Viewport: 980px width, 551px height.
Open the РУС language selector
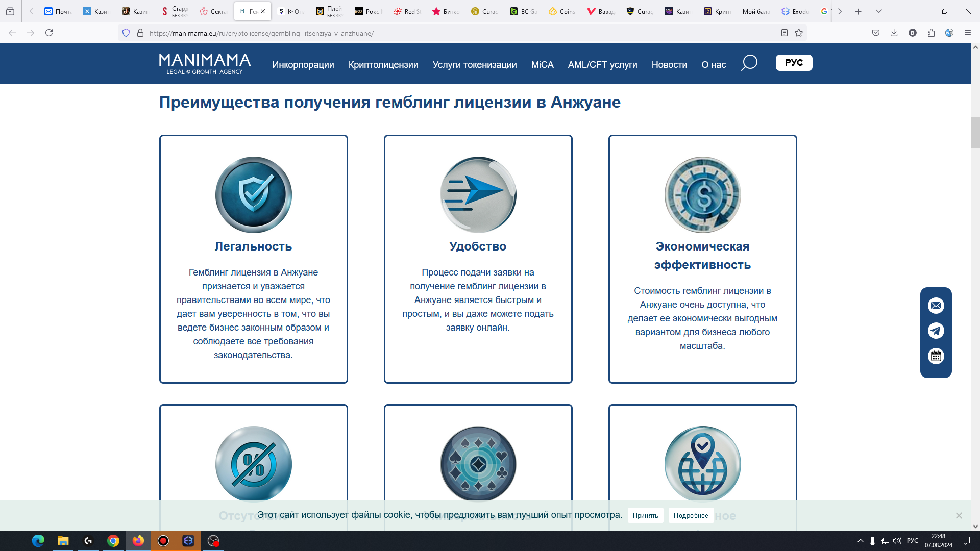pos(794,63)
